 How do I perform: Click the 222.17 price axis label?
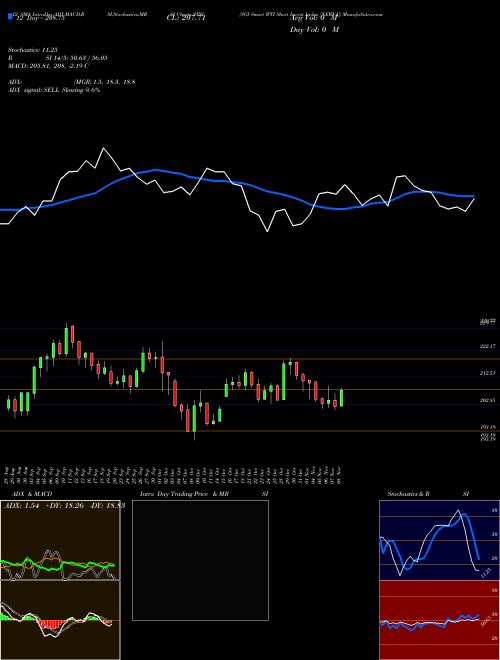[x=488, y=346]
